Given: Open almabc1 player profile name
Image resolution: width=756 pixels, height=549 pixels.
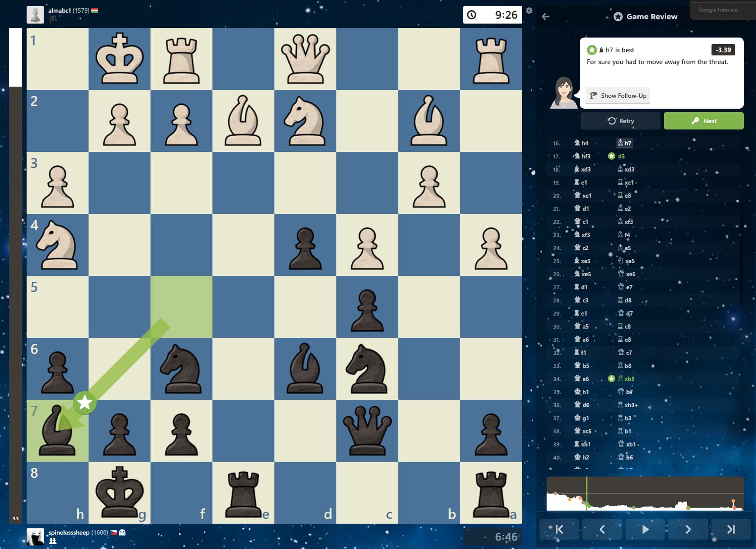Looking at the screenshot, I should click(x=59, y=10).
